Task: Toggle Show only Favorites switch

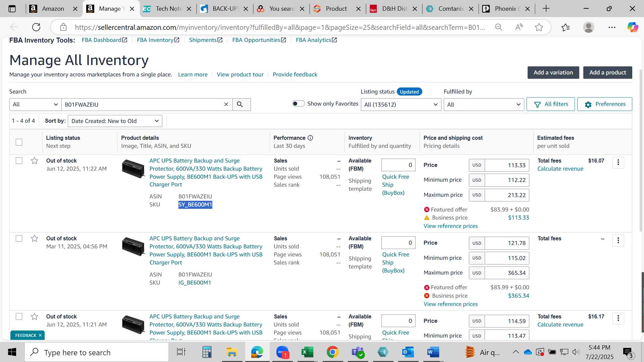Action: coord(298,104)
